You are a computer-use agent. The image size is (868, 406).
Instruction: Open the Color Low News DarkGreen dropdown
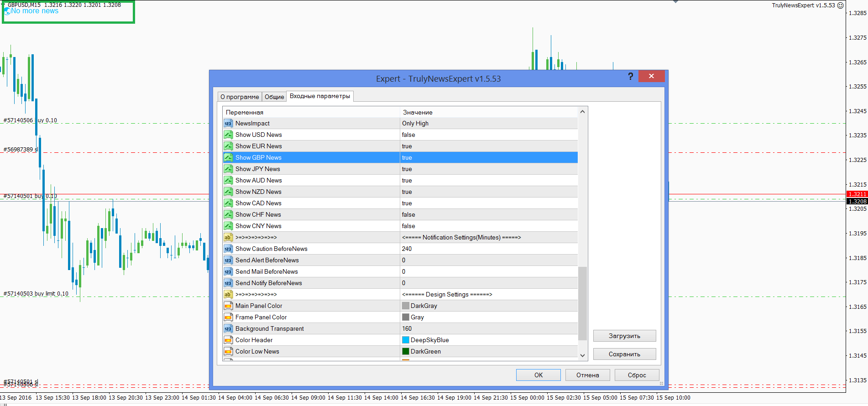pyautogui.click(x=489, y=351)
